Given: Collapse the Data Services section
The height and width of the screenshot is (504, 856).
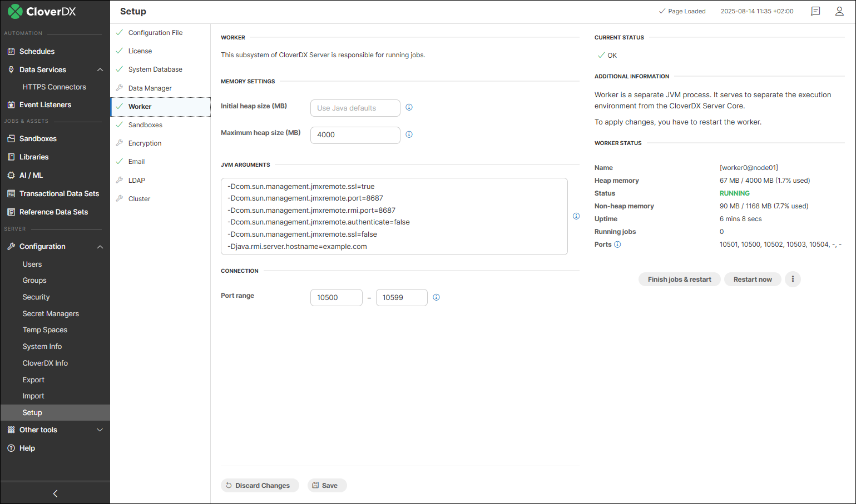Looking at the screenshot, I should 100,69.
